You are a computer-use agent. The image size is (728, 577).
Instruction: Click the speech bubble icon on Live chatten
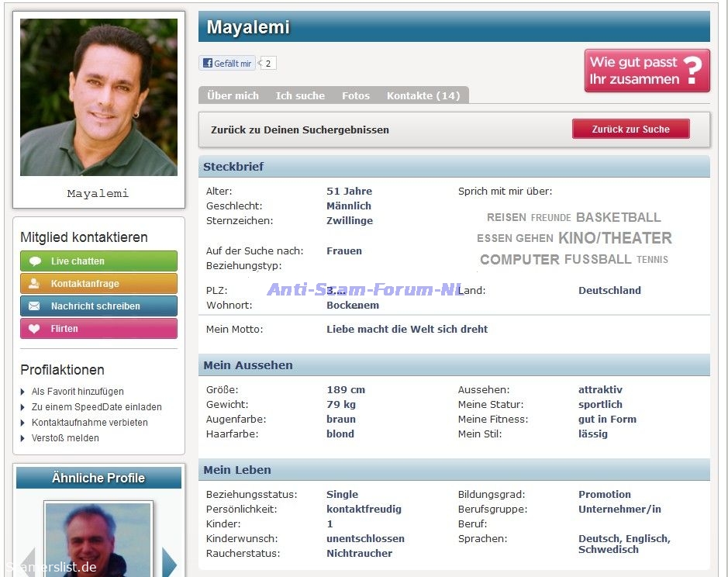[x=35, y=261]
